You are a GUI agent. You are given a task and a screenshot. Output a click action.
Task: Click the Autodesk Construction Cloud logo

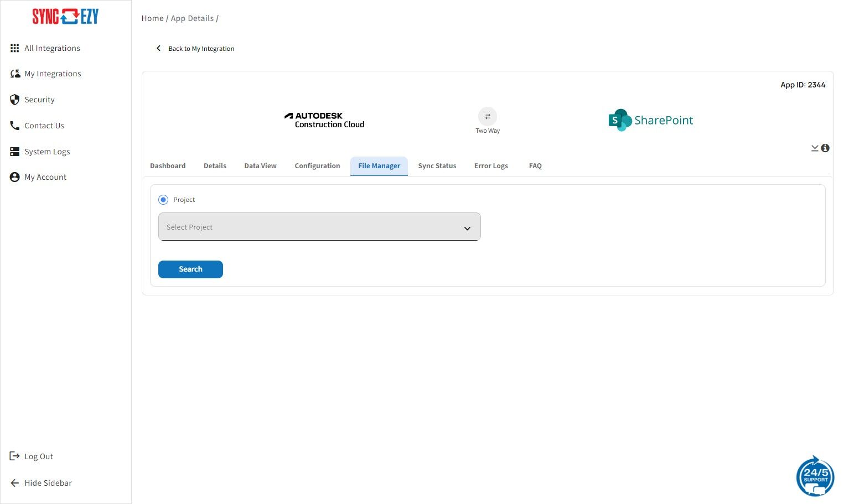point(324,120)
